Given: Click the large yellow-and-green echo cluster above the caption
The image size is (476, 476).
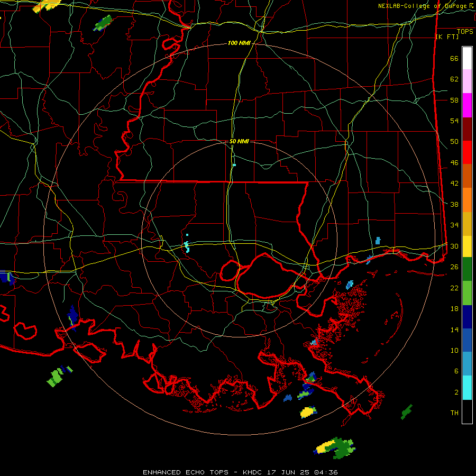Looking at the screenshot, I should tap(335, 448).
